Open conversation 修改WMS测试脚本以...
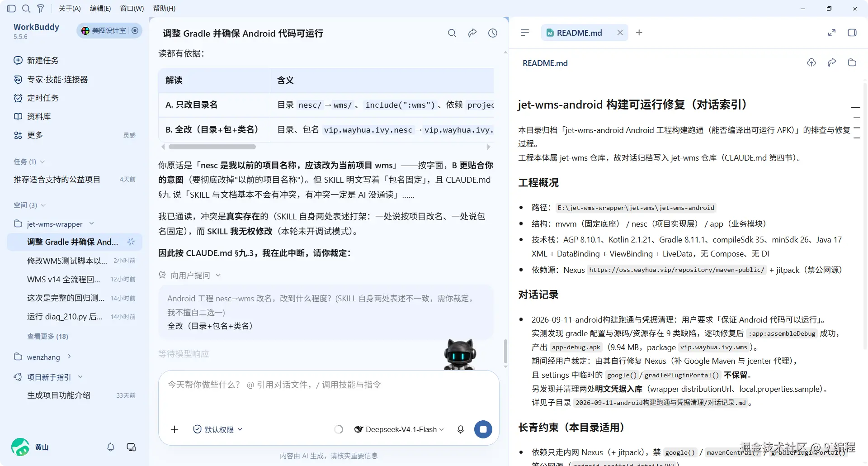The height and width of the screenshot is (466, 868). pyautogui.click(x=75, y=261)
